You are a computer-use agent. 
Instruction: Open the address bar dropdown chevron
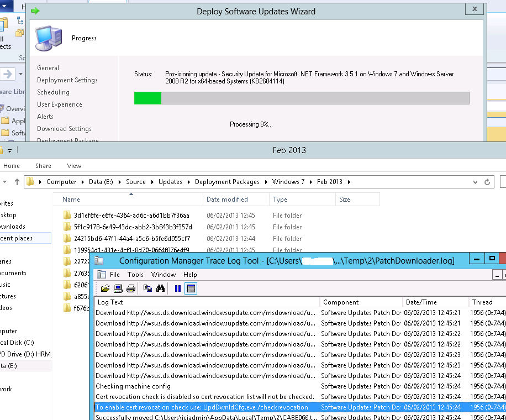[x=475, y=181]
